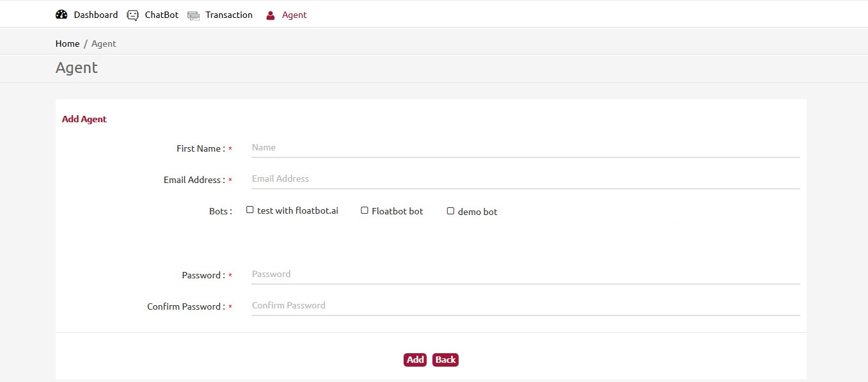Select the ChatBot speech bubble icon

pyautogui.click(x=132, y=14)
